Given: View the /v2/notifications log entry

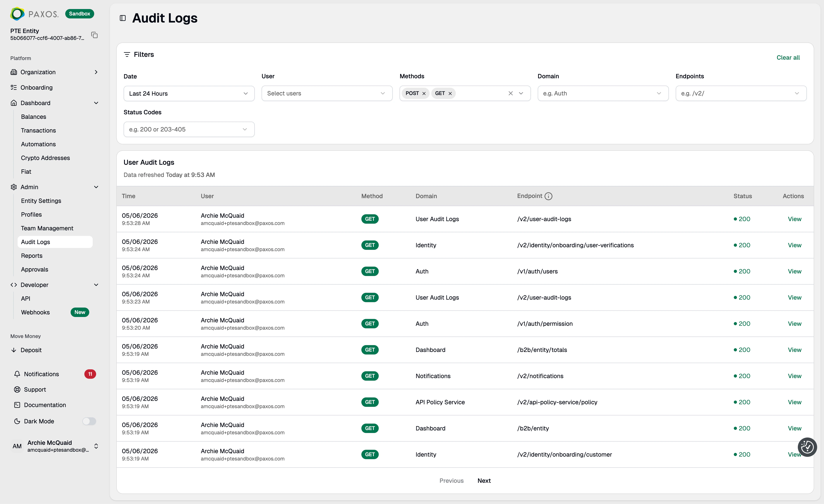Looking at the screenshot, I should [x=795, y=376].
